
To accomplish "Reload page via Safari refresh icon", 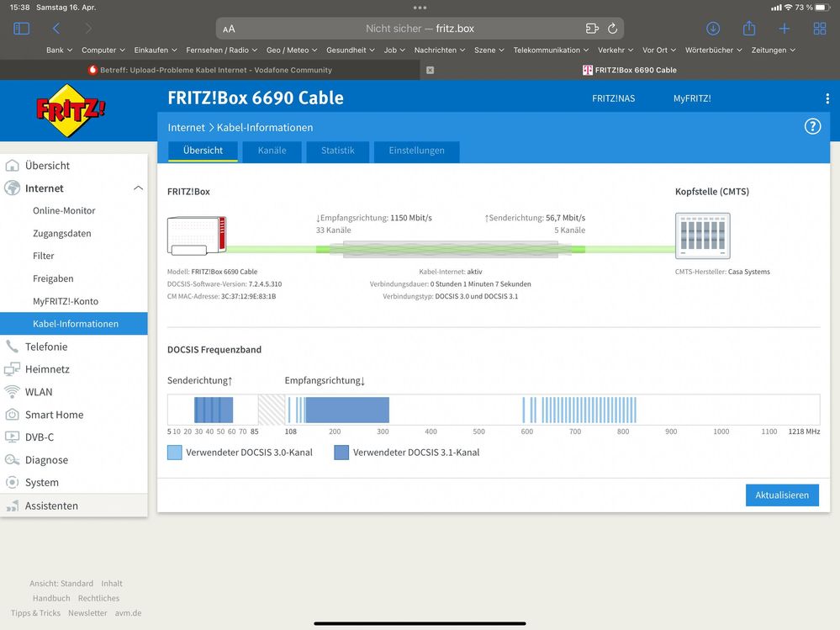I will coord(612,29).
